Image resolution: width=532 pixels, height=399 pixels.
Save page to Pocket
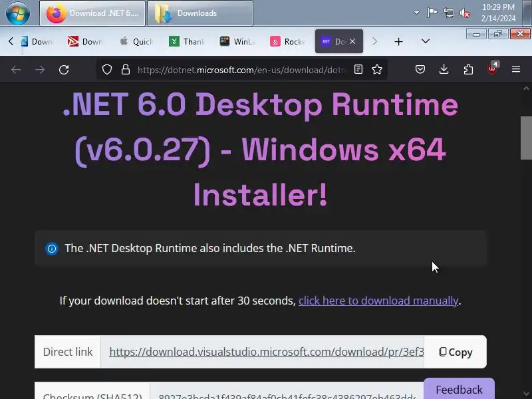point(420,70)
